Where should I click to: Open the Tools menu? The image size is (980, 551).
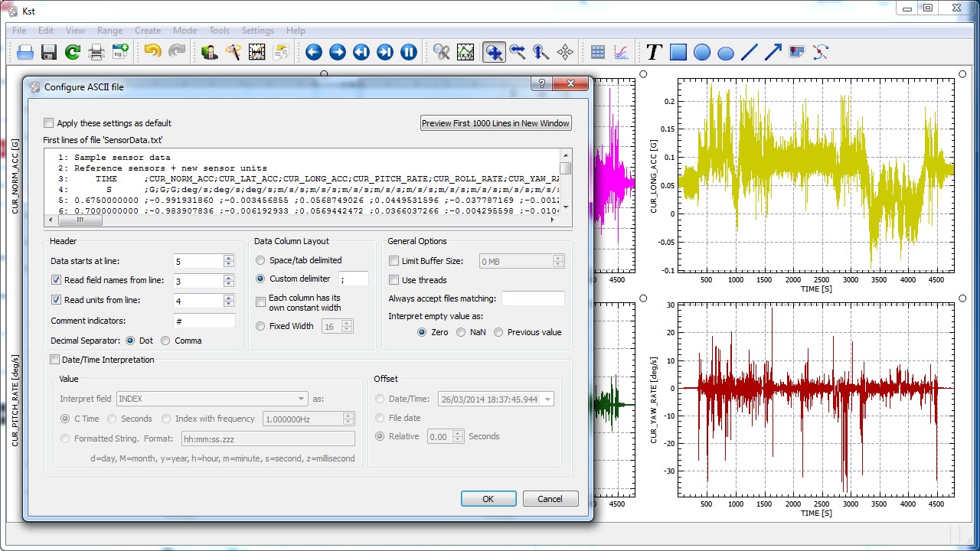click(x=219, y=31)
